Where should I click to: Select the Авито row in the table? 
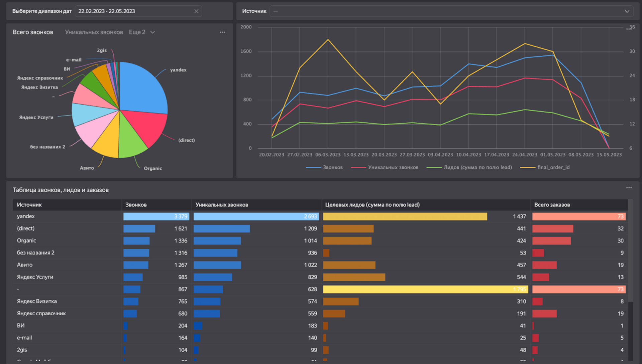click(x=320, y=265)
